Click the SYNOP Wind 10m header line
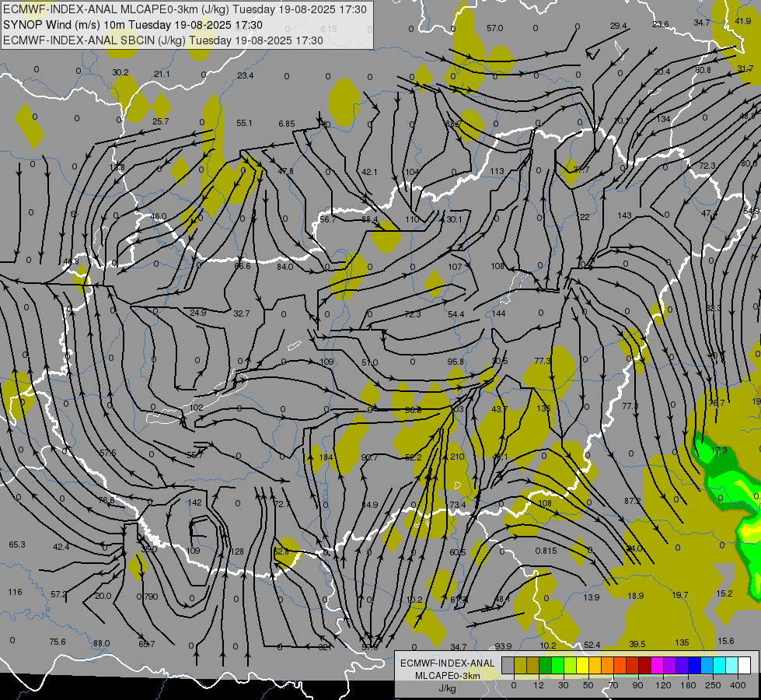The image size is (761, 700). tap(132, 25)
